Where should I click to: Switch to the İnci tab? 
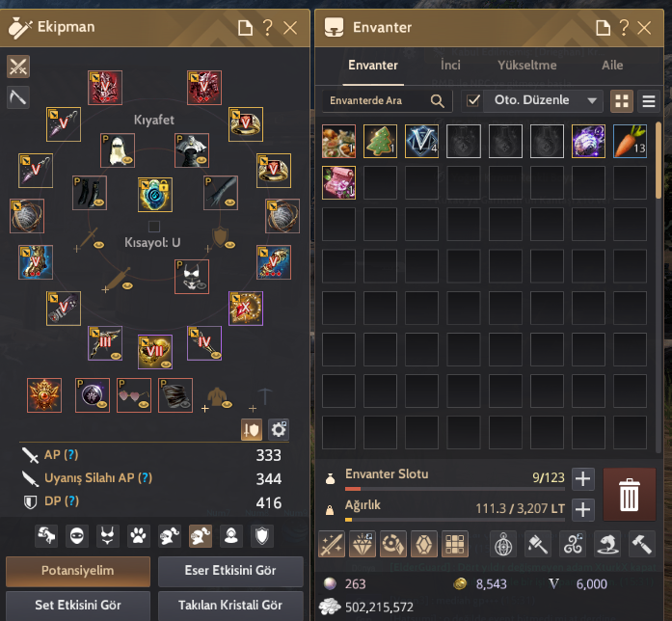pyautogui.click(x=450, y=66)
